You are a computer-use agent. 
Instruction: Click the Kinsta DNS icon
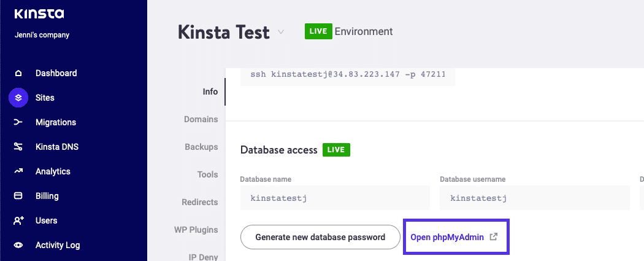tap(18, 147)
